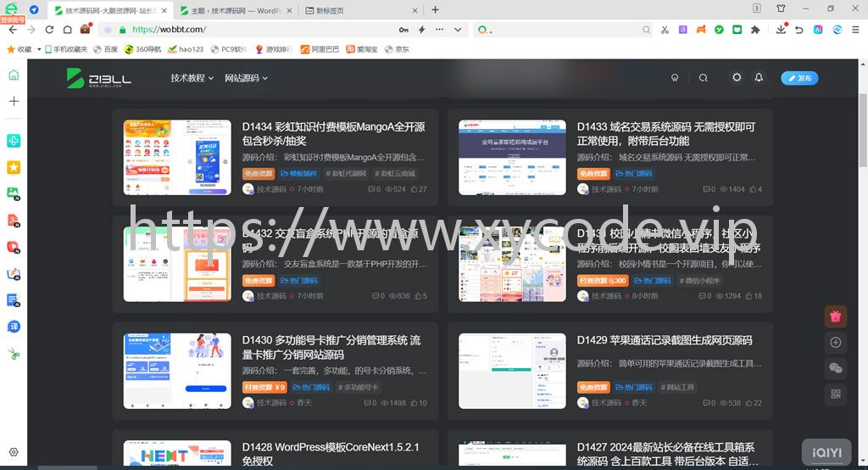Screen dimensions: 868x470
Task: Open the 阿里巴巴 bookmark
Action: click(319, 49)
